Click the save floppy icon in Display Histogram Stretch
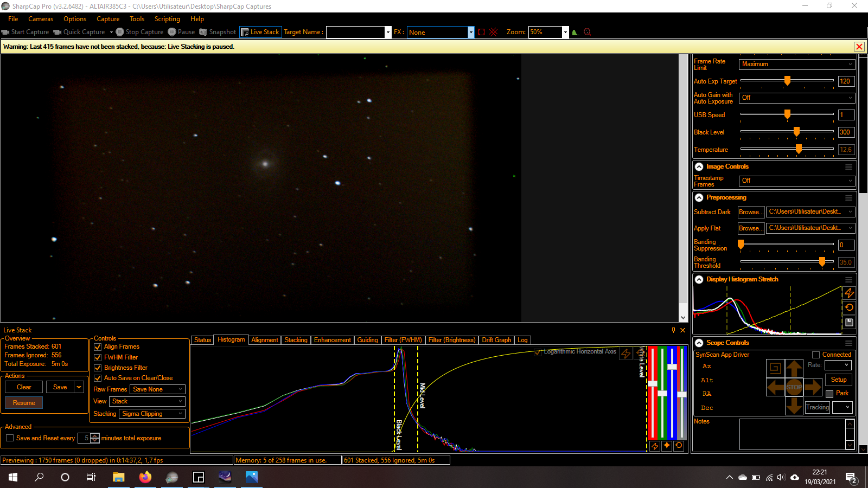The height and width of the screenshot is (488, 868). [x=850, y=322]
